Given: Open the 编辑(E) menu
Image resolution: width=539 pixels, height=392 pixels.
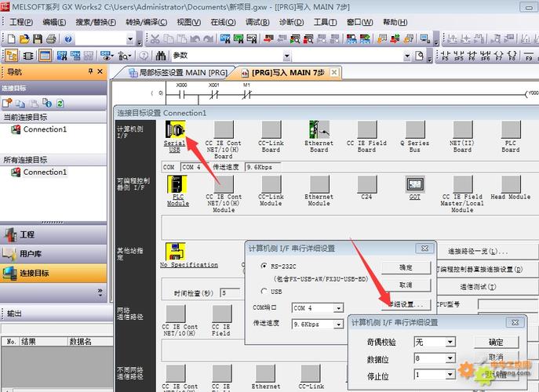Looking at the screenshot, I should pos(54,22).
